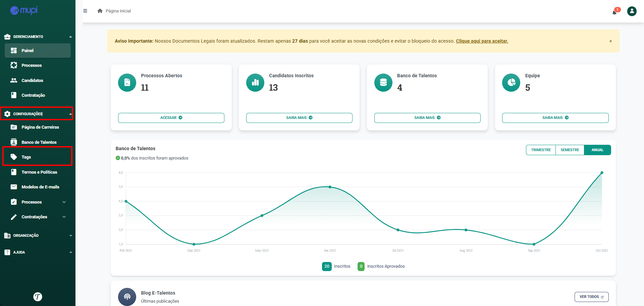Click the notification bell icon

point(614,12)
